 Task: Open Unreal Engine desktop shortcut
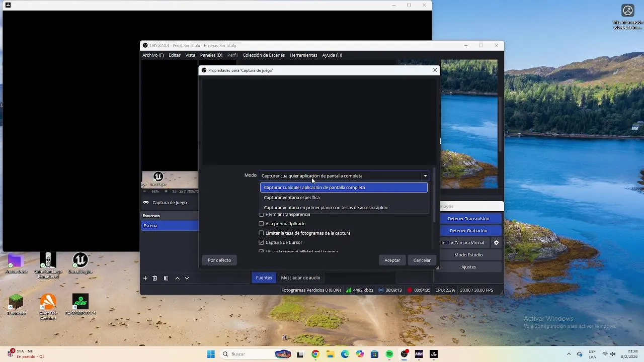(x=80, y=263)
